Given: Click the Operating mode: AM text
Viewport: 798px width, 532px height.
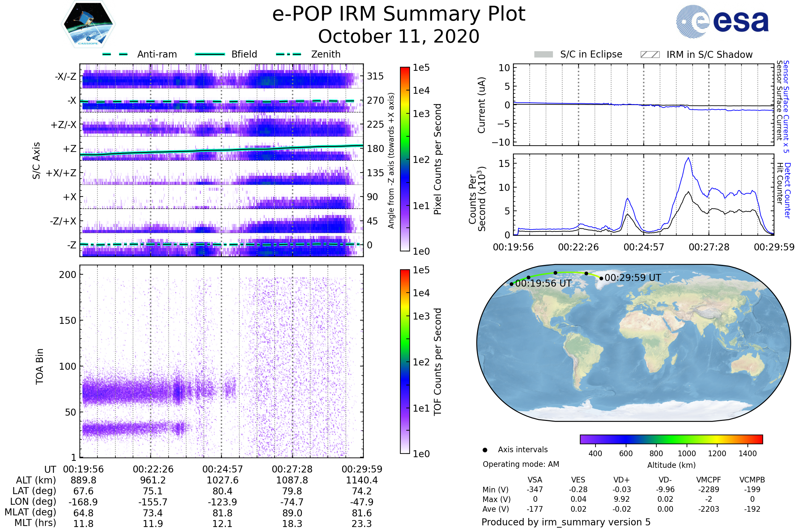Looking at the screenshot, I should [x=521, y=464].
